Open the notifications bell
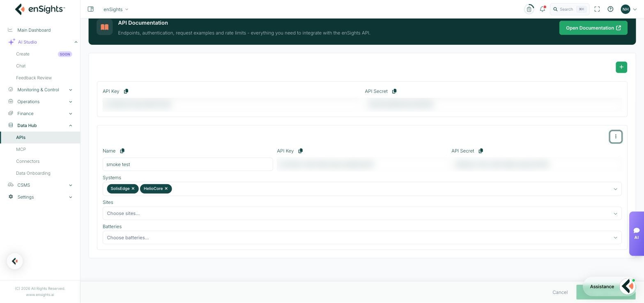644x303 pixels. [x=543, y=9]
